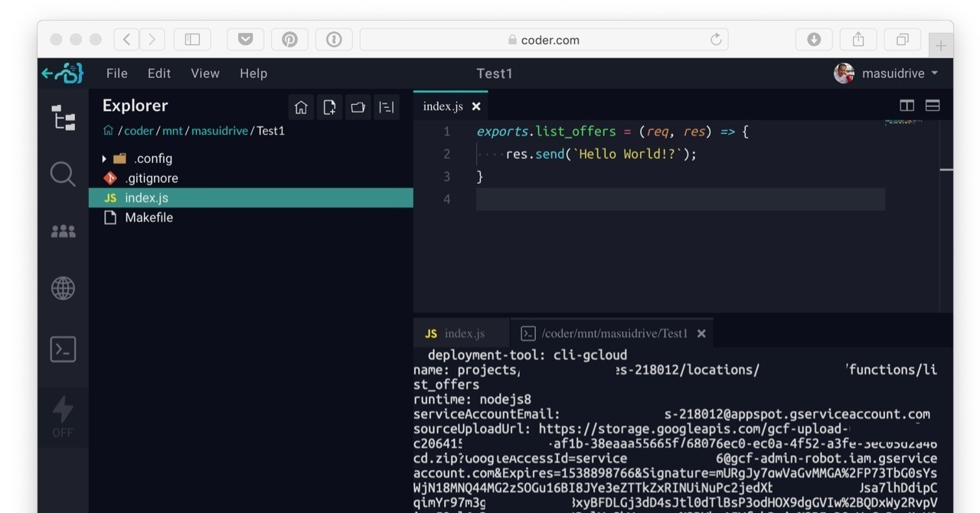Click the Explorer panel heading
This screenshot has height=513, width=980.
pos(135,106)
